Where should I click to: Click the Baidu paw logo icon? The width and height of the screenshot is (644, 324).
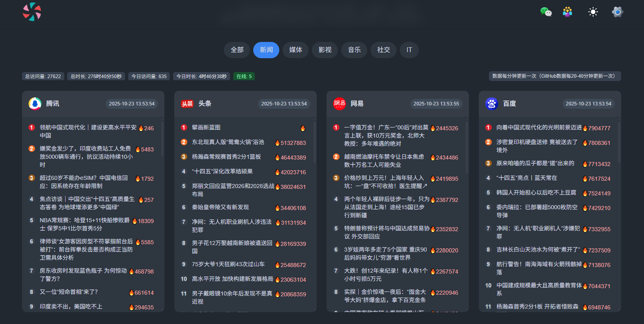tap(492, 104)
